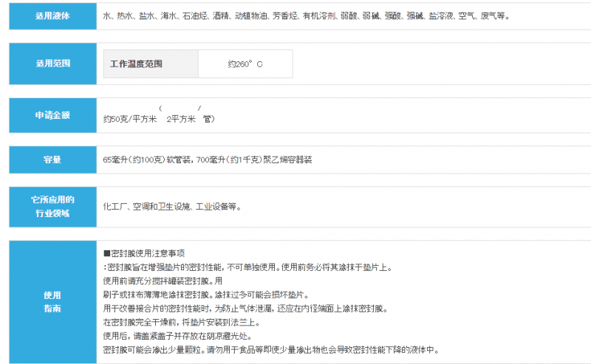Click the 它所应用的行业领域 header cell
This screenshot has height=364, width=591.
pos(52,206)
